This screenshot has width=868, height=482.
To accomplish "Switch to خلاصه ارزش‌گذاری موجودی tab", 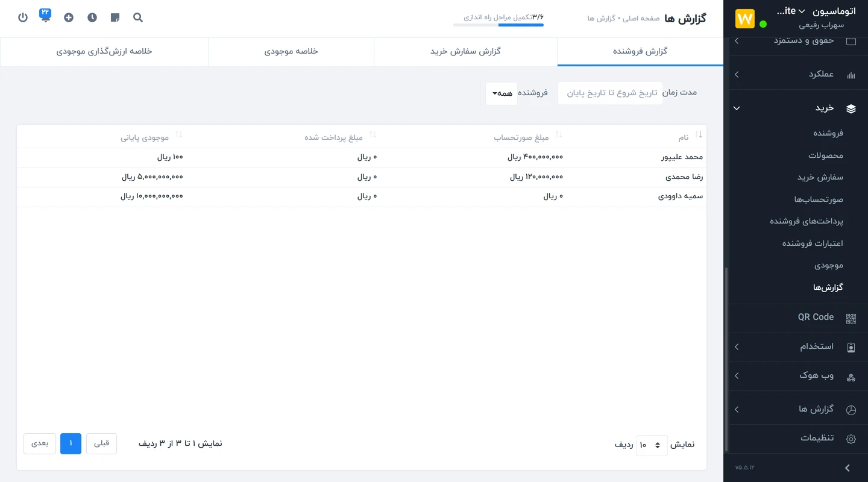I will [x=104, y=52].
